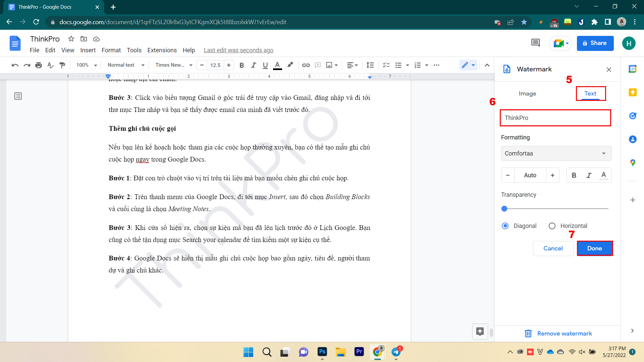Print the document with printer icon

(x=39, y=65)
